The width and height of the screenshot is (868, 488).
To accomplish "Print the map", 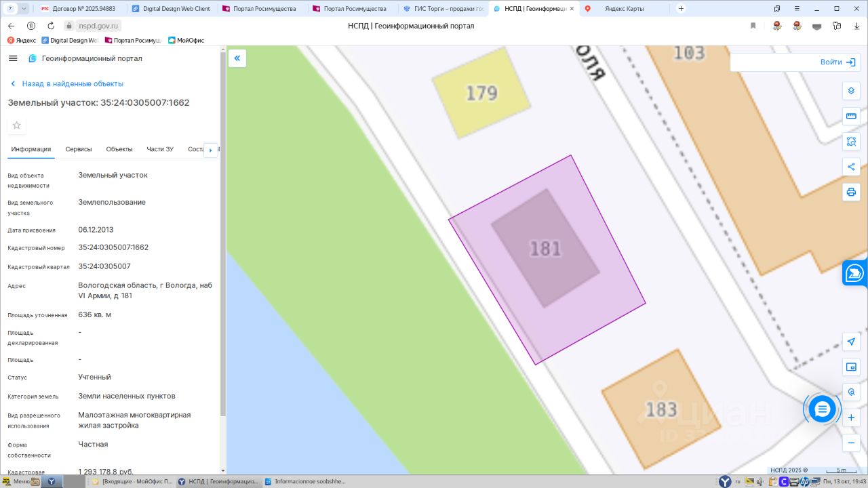I will (851, 192).
